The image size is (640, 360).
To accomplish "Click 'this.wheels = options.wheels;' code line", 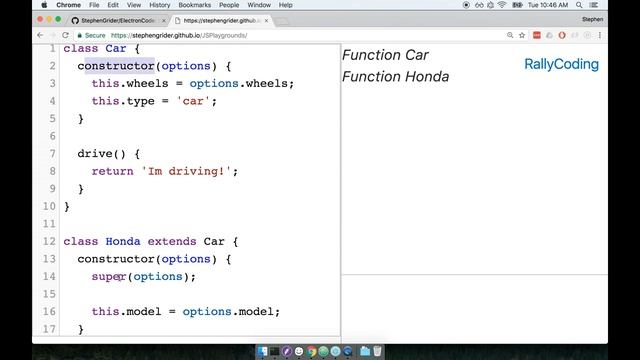I will tap(193, 84).
